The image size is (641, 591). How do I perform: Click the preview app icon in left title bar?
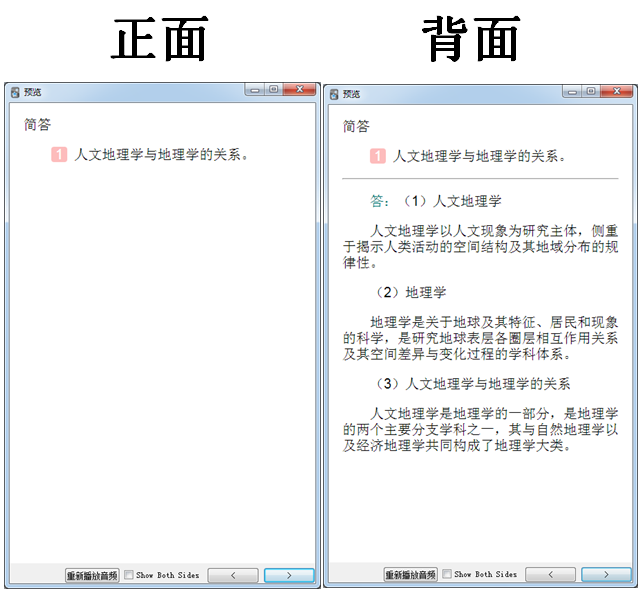15,92
